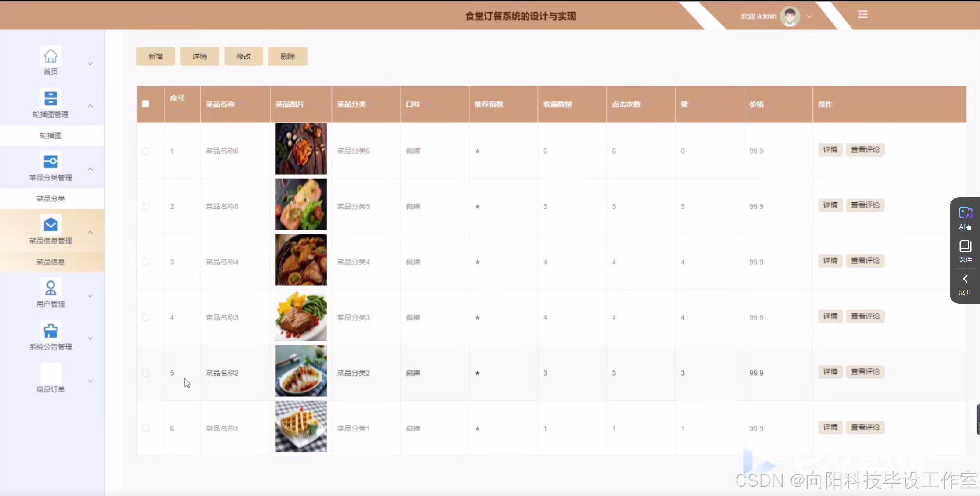Expand the 商品订单 sidebar chevron
The height and width of the screenshot is (496, 980).
(90, 381)
